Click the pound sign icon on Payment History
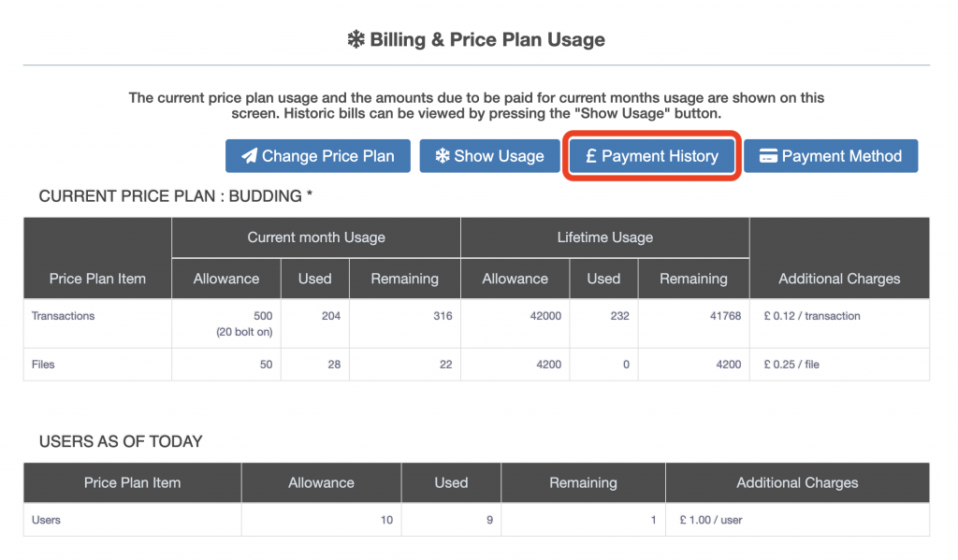Image resolution: width=958 pixels, height=560 pixels. click(x=590, y=156)
